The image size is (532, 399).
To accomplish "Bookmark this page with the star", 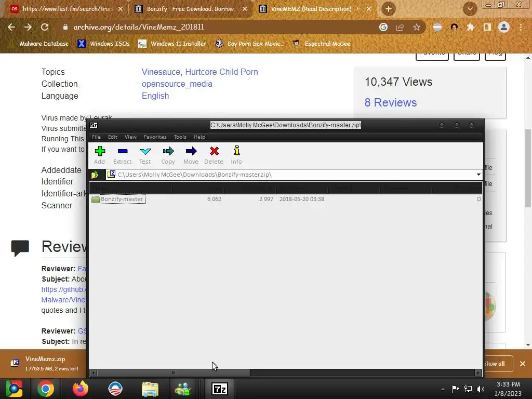I will point(417,27).
